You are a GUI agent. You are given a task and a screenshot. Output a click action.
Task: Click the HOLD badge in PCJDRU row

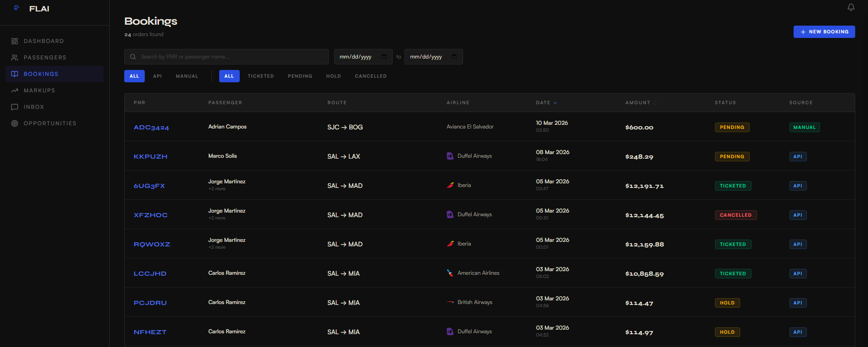pos(727,303)
